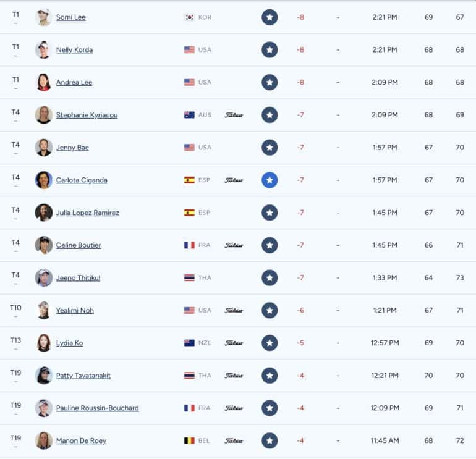Toggle favorite star for Nelly Korda
The image size is (476, 459).
[270, 50]
